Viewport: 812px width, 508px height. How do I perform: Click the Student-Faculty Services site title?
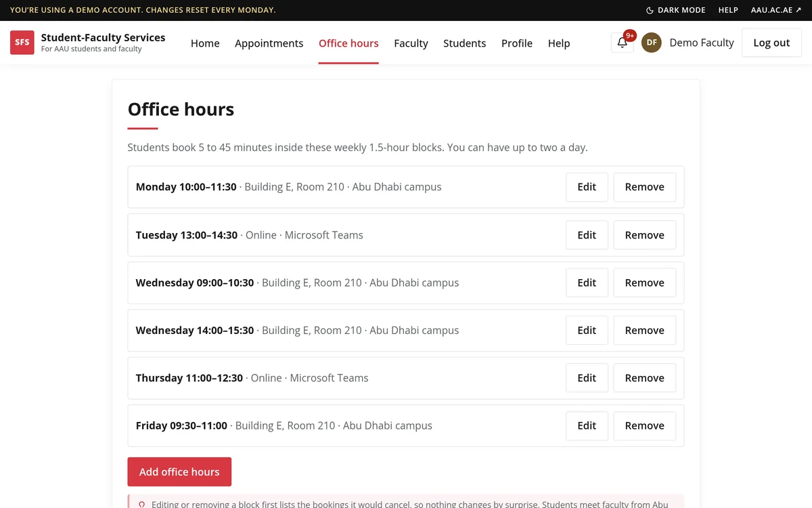pos(103,37)
